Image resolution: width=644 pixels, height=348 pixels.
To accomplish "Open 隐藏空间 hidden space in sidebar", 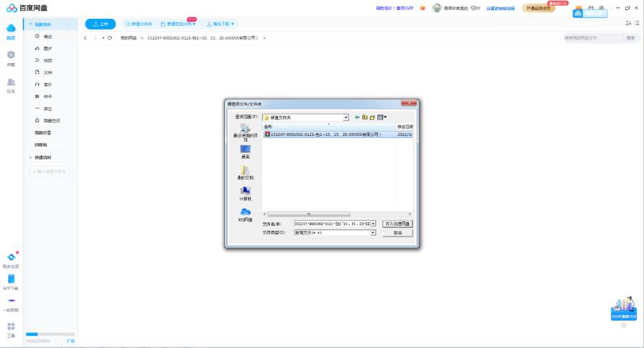I will pyautogui.click(x=52, y=121).
